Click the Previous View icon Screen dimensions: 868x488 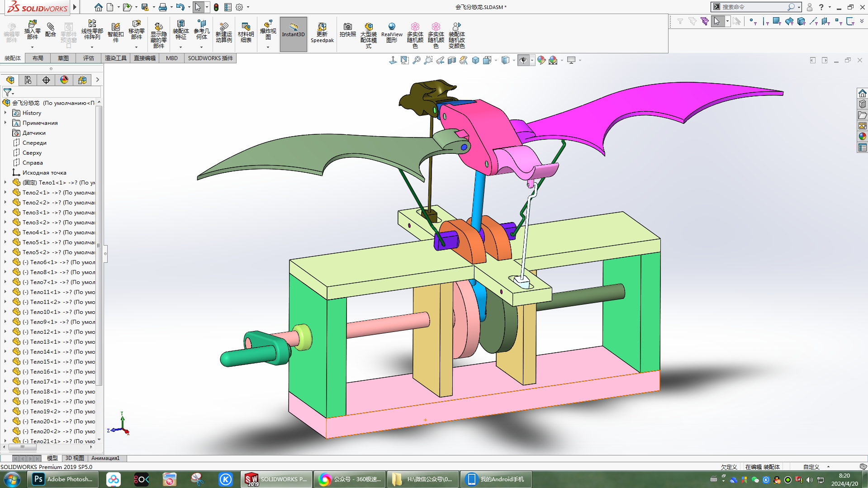440,60
